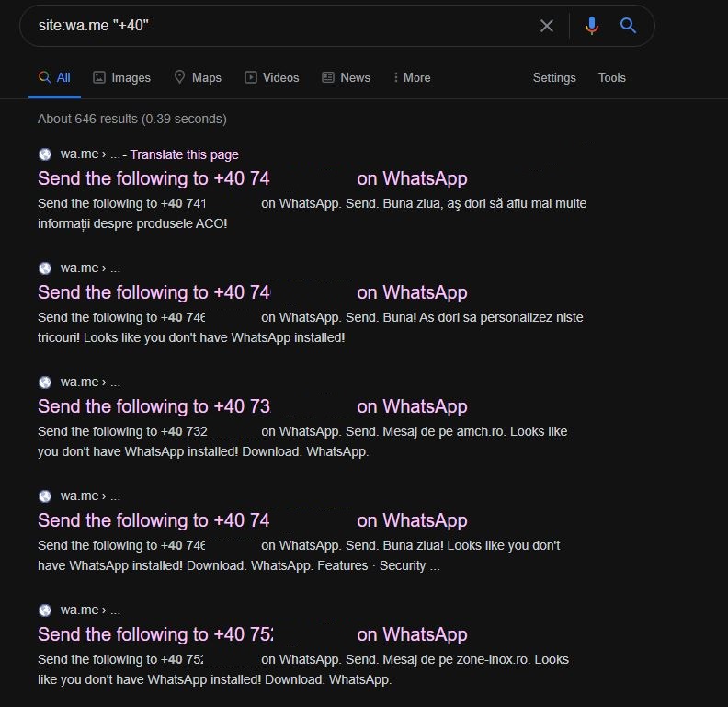This screenshot has height=707, width=728.
Task: Click the snippet starting with 'tricouri! Looks like you don't have'
Action: point(191,337)
